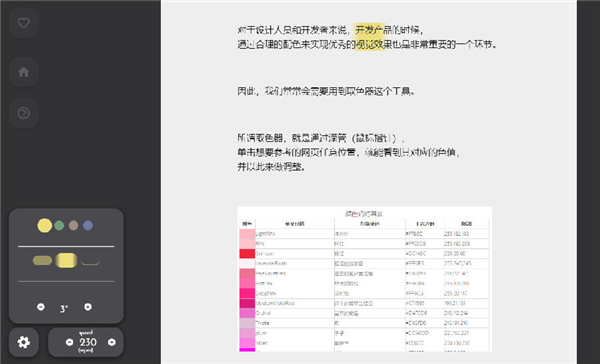
Task: Open help with the question mark icon
Action: tap(24, 113)
